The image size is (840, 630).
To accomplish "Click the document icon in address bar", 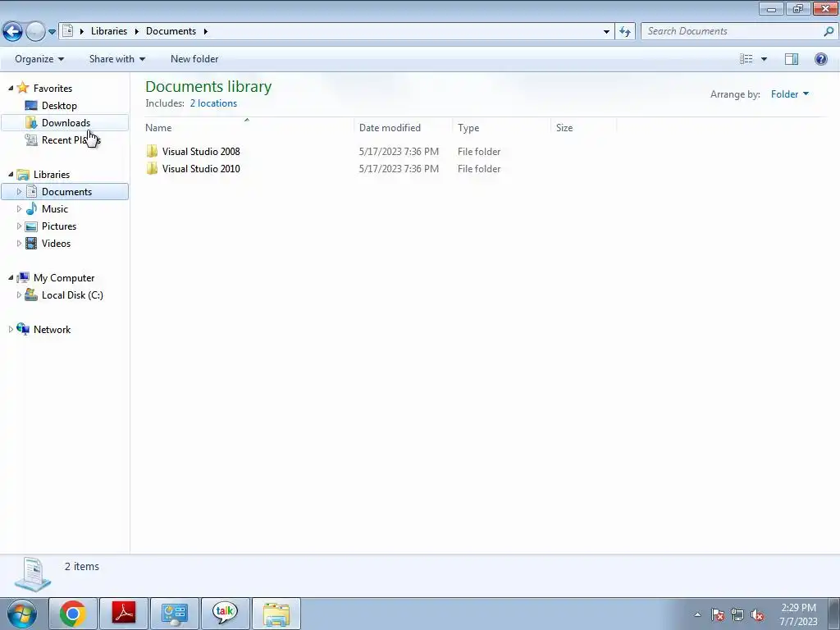I will [67, 31].
